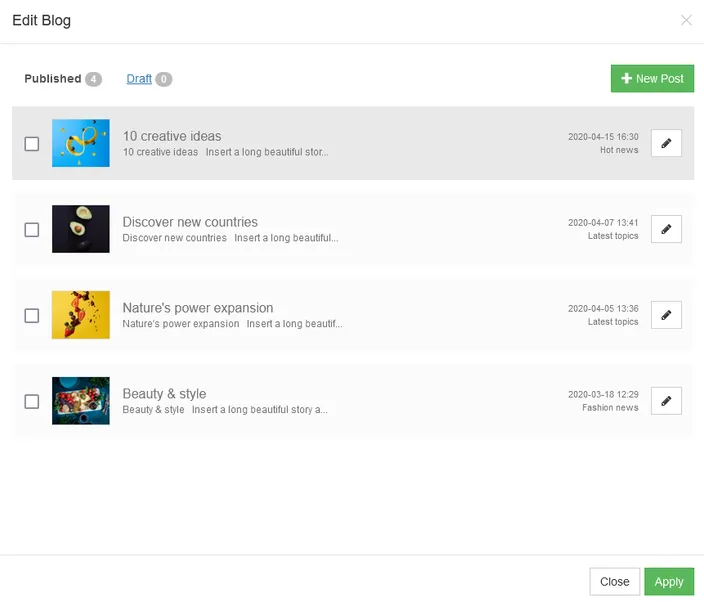Click the Draft count badge 0

point(164,79)
